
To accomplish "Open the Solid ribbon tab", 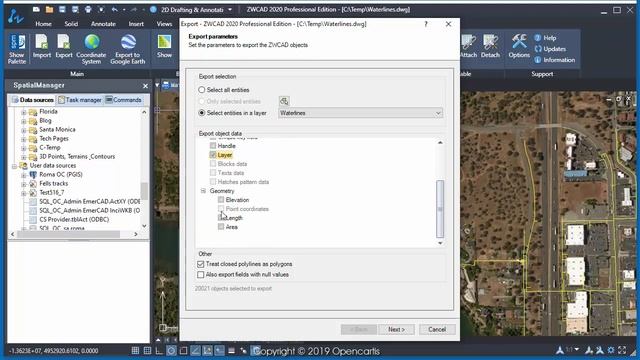I will coord(71,24).
